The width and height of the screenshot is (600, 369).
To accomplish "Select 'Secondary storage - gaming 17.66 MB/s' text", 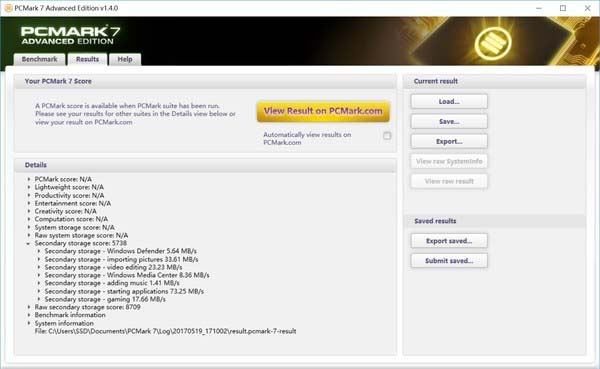I will pyautogui.click(x=105, y=299).
